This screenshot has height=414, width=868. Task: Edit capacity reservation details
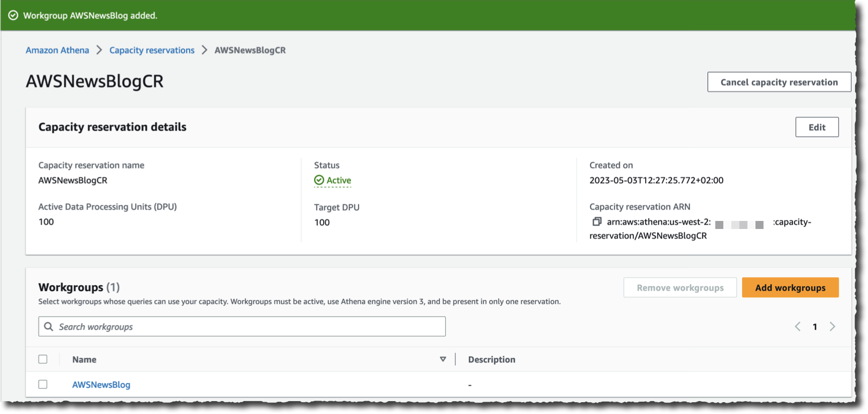coord(817,127)
